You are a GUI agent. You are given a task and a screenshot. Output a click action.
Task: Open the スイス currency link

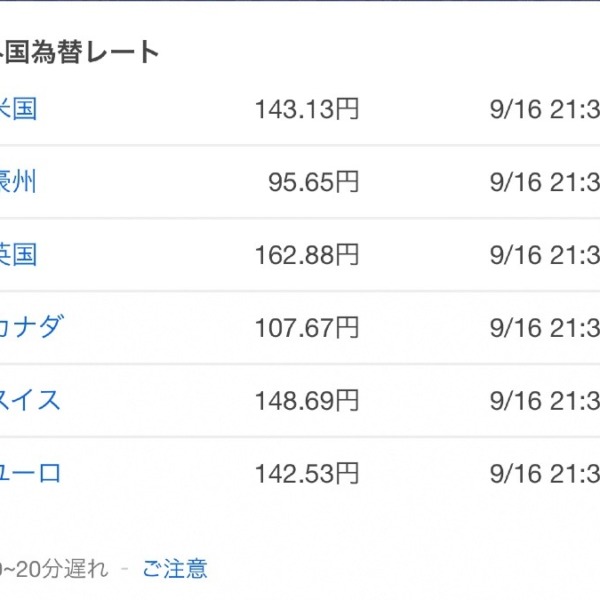[x=30, y=401]
